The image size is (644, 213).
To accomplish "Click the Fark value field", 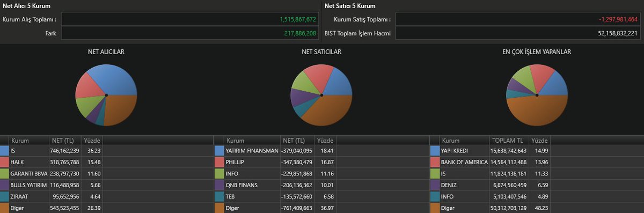I will click(190, 33).
